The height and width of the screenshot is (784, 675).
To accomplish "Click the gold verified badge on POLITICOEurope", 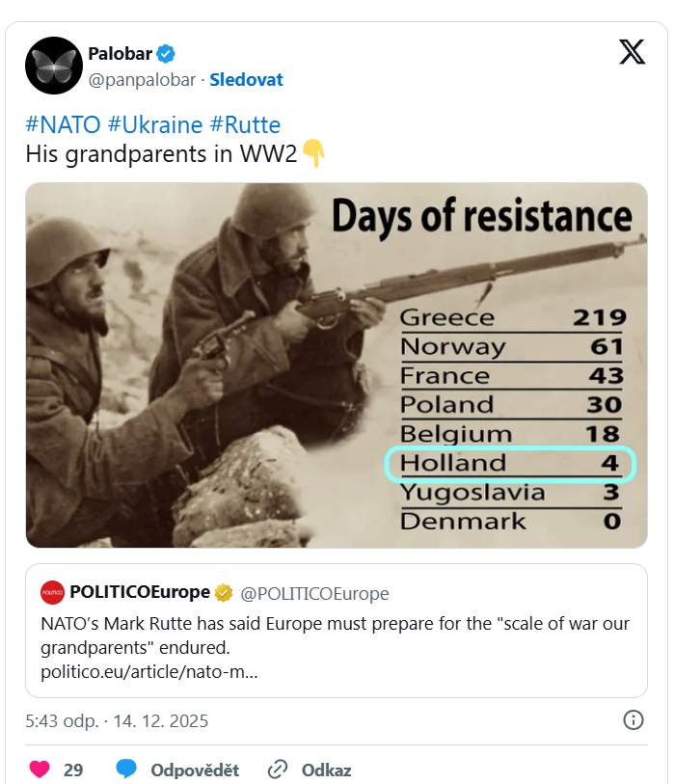I will (x=224, y=592).
